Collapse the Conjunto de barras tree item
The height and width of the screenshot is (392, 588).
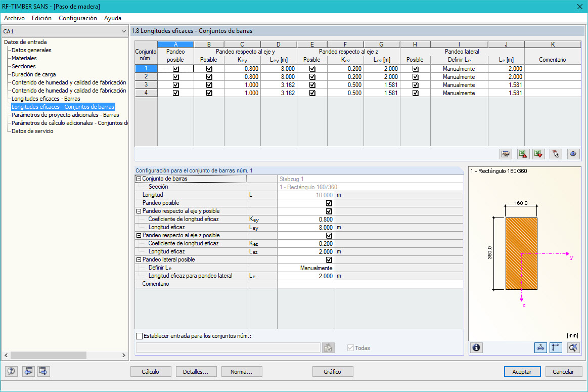pos(138,178)
